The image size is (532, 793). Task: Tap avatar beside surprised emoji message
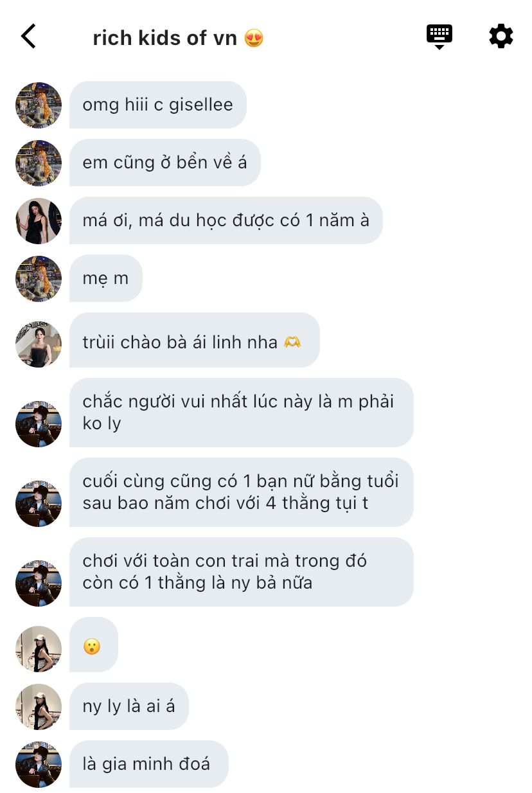coord(39,649)
